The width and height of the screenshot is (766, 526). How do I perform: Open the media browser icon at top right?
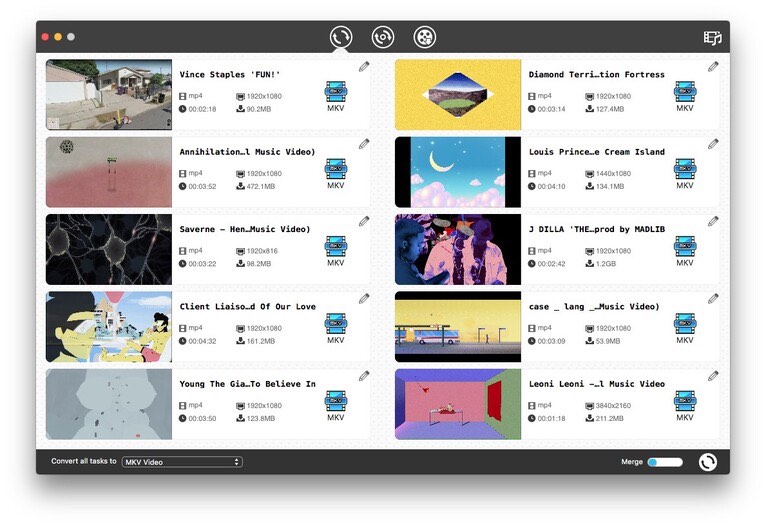[x=712, y=38]
